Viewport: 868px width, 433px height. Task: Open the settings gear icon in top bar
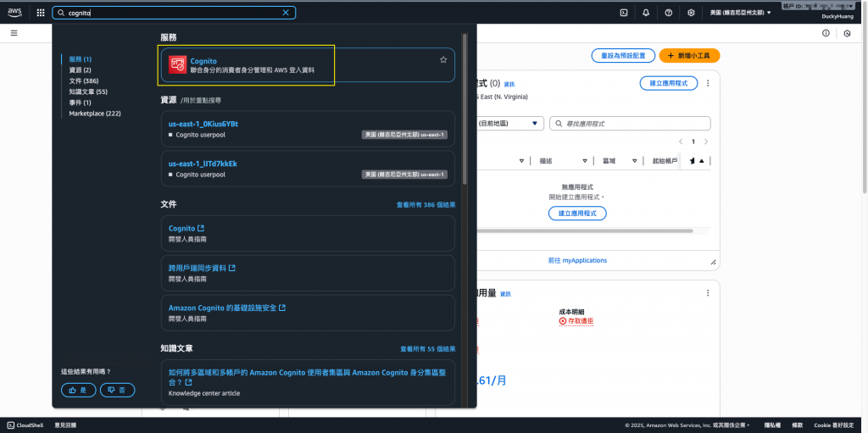pos(691,13)
